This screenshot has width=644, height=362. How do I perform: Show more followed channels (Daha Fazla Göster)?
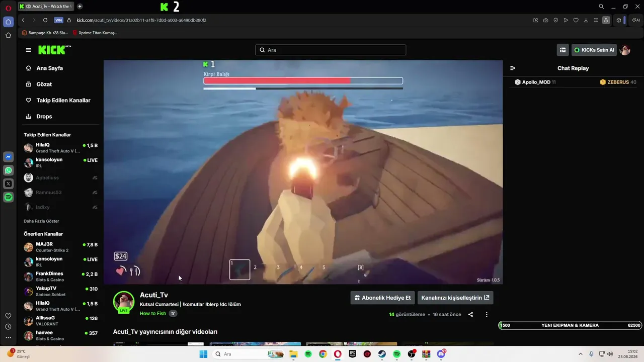[41, 221]
